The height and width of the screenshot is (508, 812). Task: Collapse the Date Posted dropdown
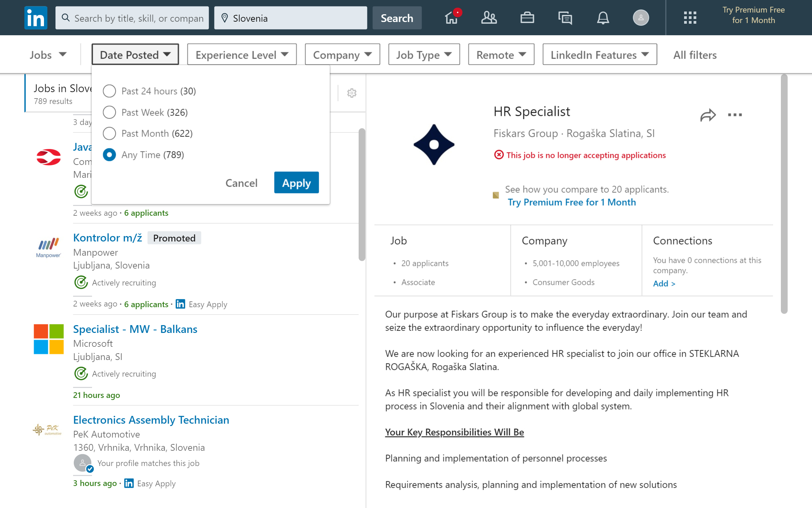tap(135, 55)
